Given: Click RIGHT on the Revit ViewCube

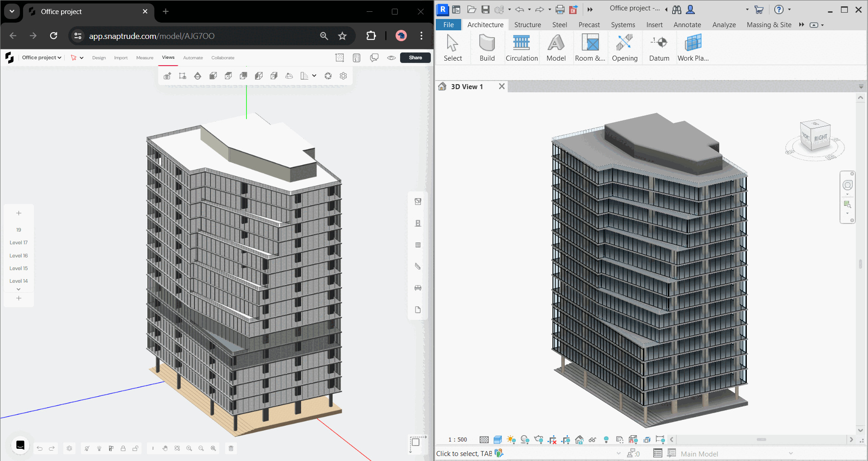Looking at the screenshot, I should 821,137.
